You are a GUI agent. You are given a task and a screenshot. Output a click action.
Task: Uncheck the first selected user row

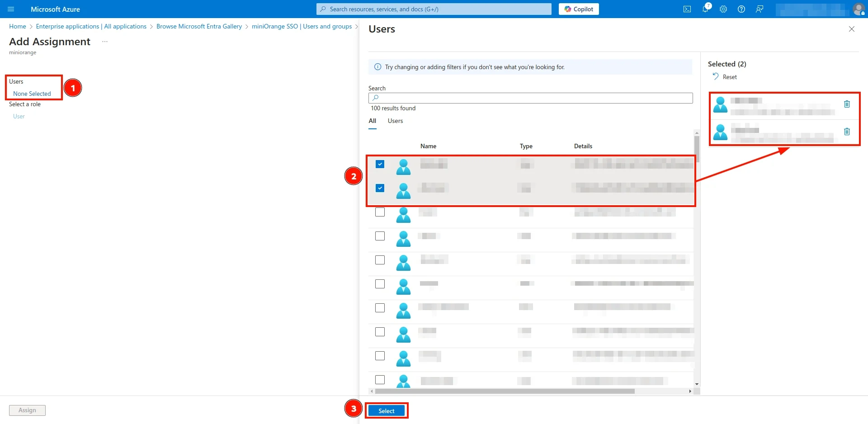click(x=380, y=164)
